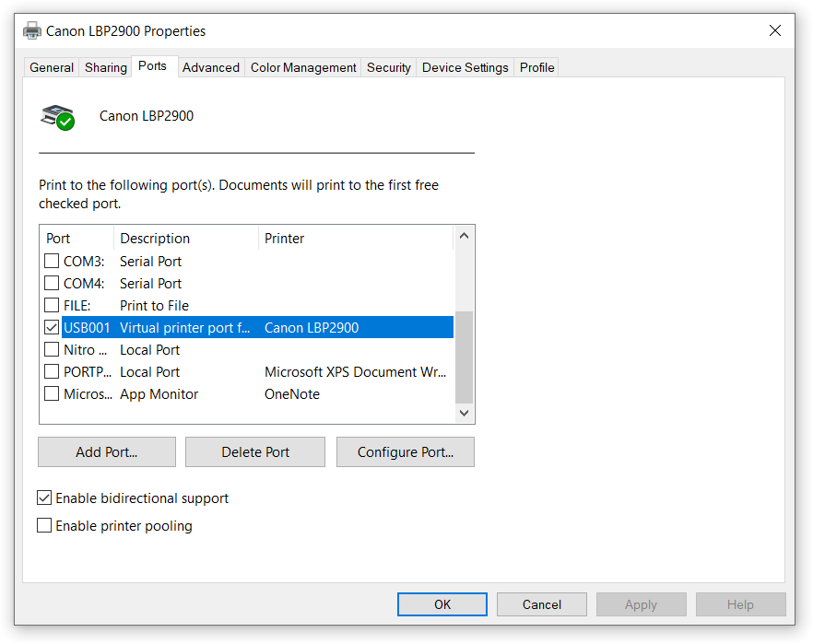This screenshot has height=644, width=813.
Task: Uncheck the USB001 port checkbox
Action: click(x=52, y=327)
